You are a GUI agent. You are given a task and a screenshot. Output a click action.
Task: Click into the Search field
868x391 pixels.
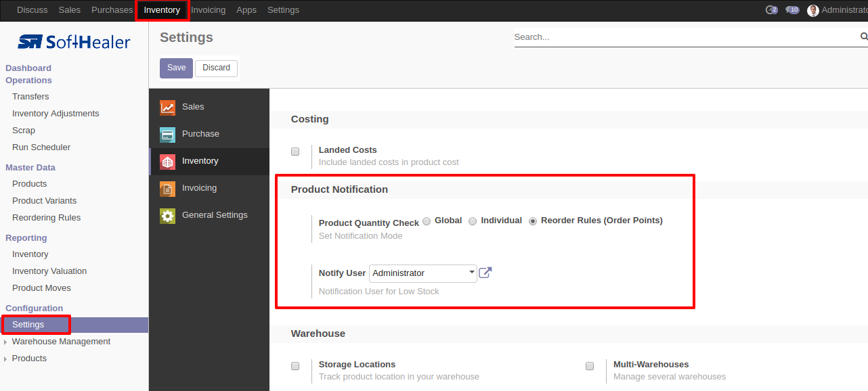685,37
